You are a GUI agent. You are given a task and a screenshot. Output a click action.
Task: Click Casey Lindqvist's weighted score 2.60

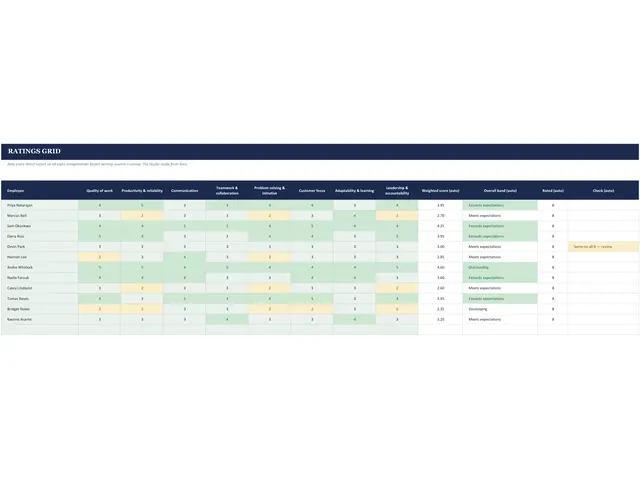[440, 288]
